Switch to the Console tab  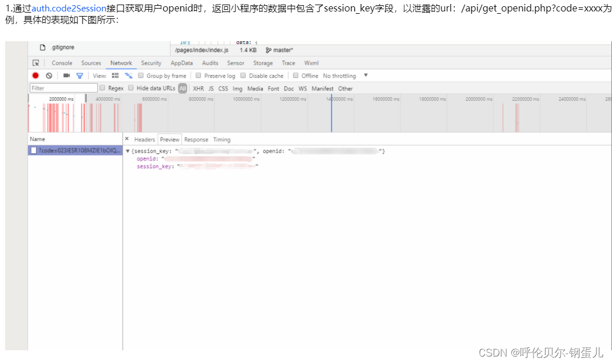click(62, 63)
